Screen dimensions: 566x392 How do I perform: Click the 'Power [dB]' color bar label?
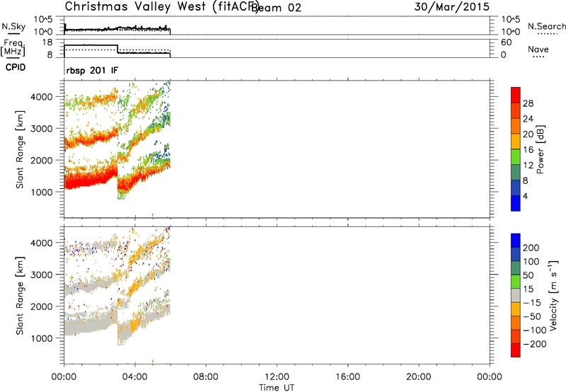click(540, 149)
